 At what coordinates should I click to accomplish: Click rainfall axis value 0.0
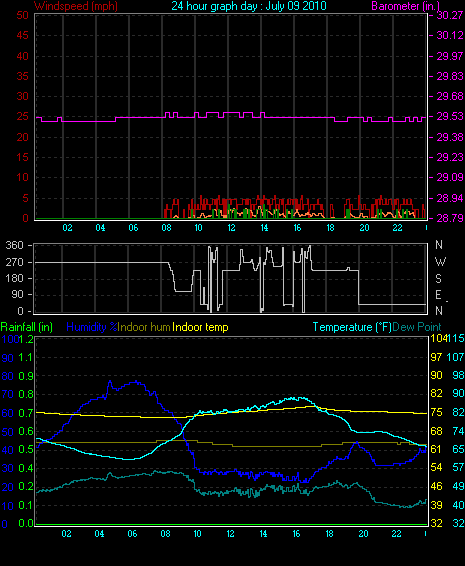(26, 523)
